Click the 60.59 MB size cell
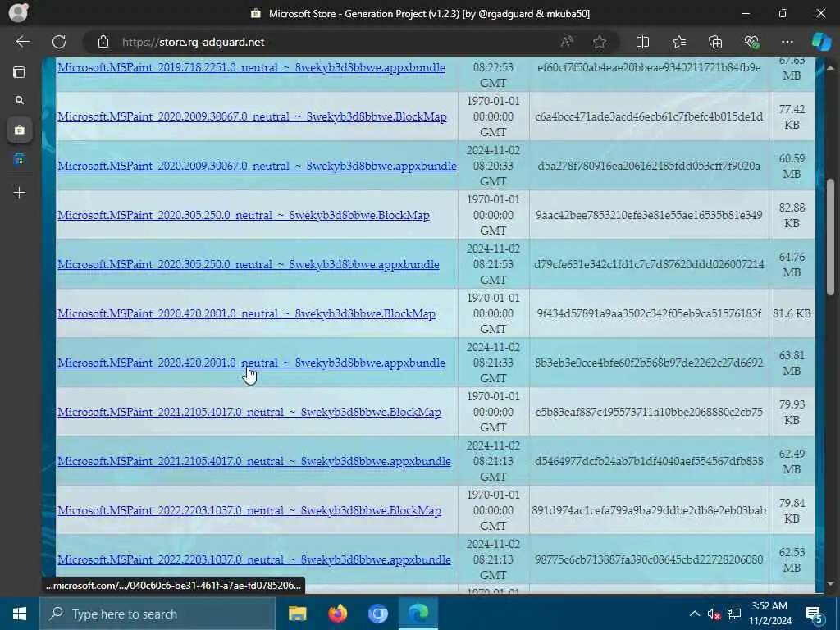 pyautogui.click(x=792, y=166)
